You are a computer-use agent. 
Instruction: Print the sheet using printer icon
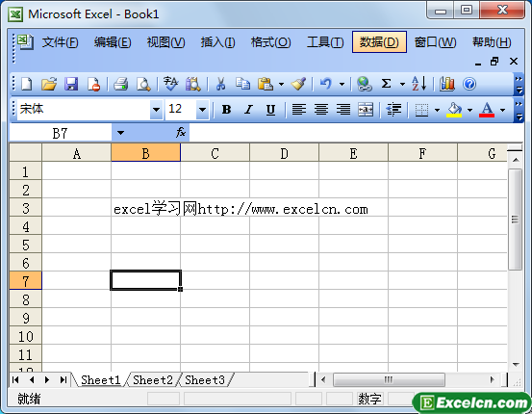121,84
